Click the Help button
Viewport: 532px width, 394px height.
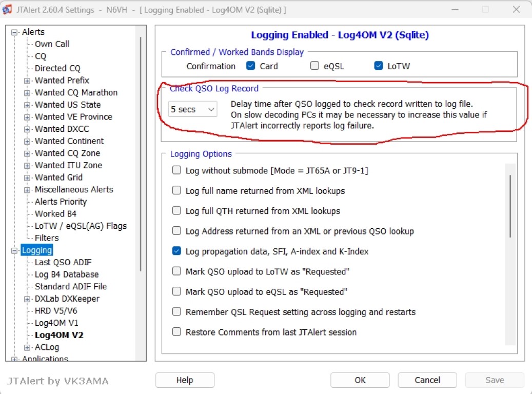[x=185, y=380]
